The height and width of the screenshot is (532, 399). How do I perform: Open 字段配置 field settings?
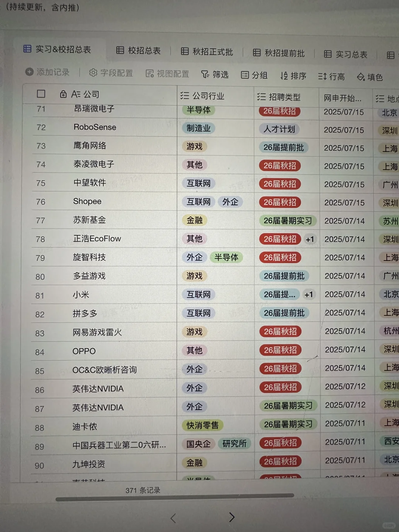(111, 73)
